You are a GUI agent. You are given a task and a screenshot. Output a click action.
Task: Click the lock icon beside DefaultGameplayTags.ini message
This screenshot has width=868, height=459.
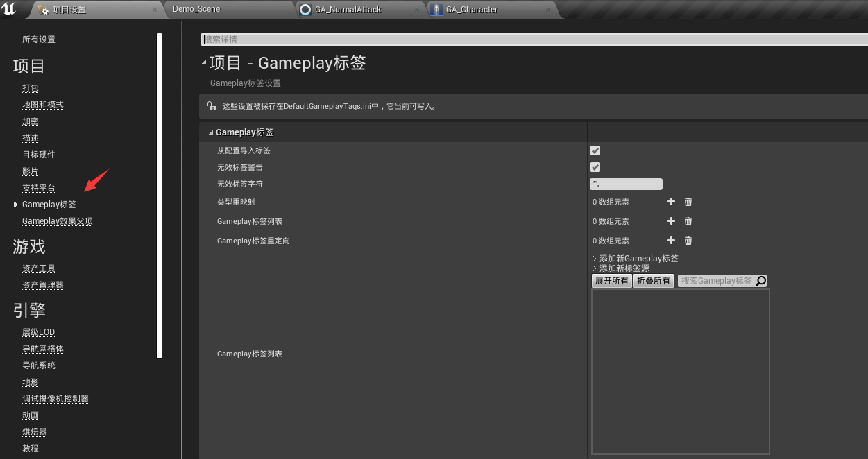tap(212, 106)
